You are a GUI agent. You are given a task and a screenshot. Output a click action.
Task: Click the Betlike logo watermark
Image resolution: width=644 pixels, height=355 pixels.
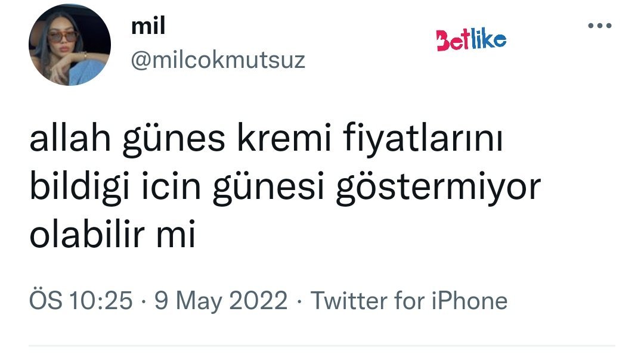click(472, 40)
